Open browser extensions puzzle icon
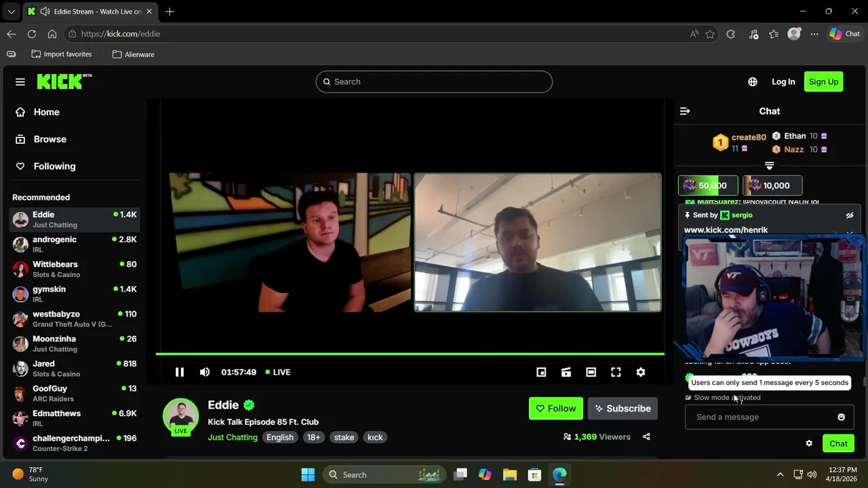 pyautogui.click(x=730, y=34)
